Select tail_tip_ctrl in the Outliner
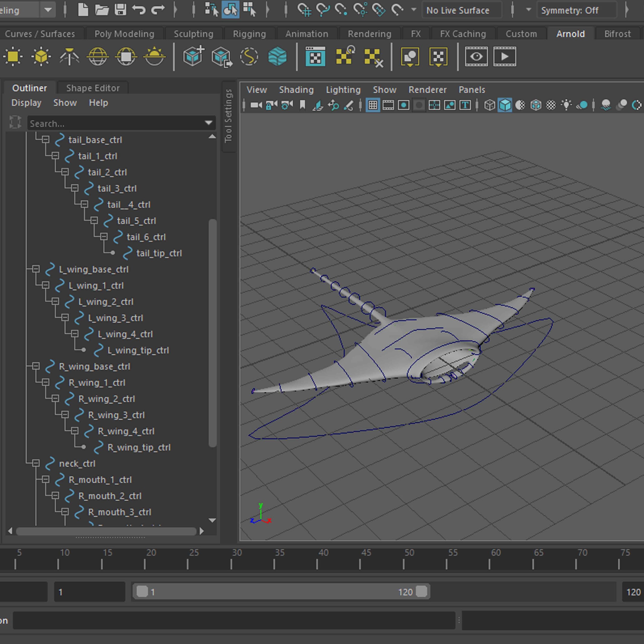Image resolution: width=644 pixels, height=644 pixels. (159, 253)
